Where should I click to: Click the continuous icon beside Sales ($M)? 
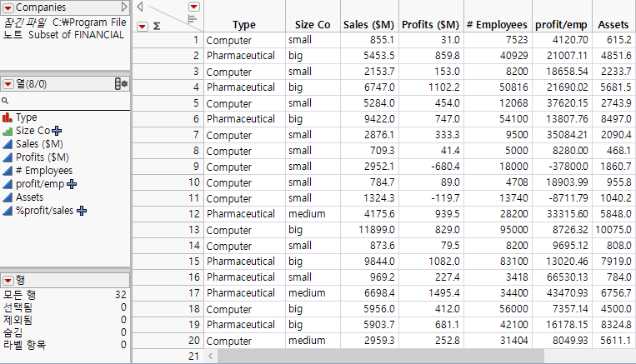pos(8,144)
